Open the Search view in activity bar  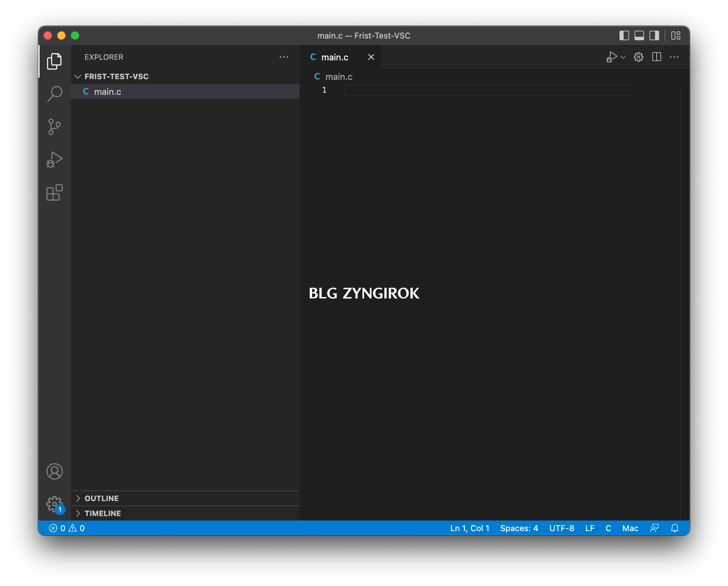coord(55,93)
